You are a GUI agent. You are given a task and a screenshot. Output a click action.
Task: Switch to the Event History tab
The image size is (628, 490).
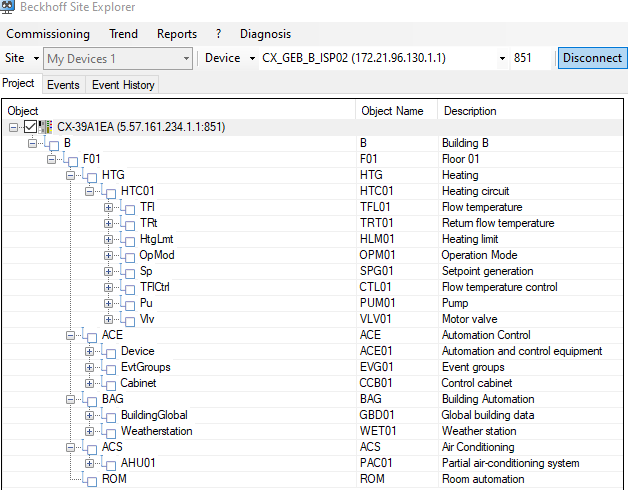[x=123, y=85]
